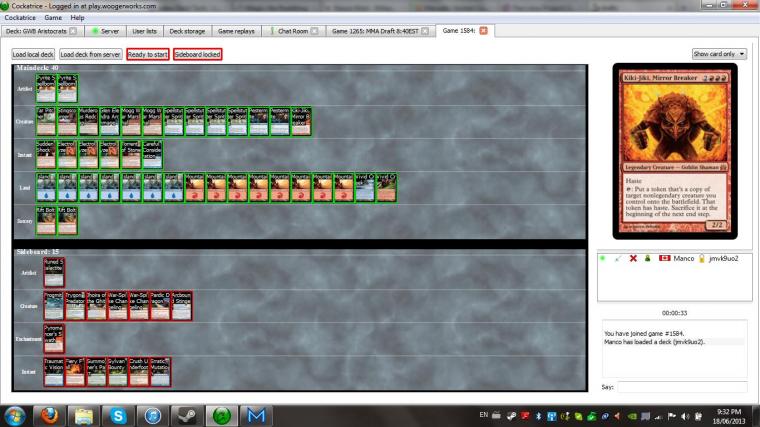Image resolution: width=760 pixels, height=427 pixels.
Task: Click the EN language indicator
Action: click(x=483, y=415)
